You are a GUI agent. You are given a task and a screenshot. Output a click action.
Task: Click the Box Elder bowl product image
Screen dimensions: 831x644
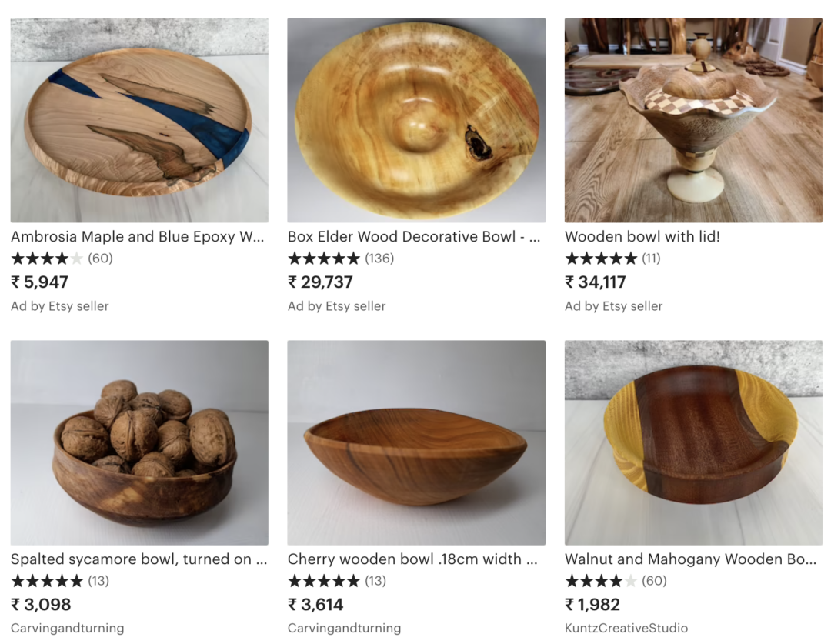click(415, 117)
